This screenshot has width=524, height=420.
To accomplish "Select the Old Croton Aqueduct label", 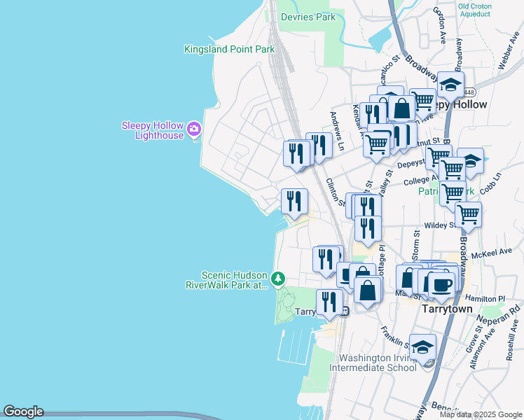I will click(475, 10).
